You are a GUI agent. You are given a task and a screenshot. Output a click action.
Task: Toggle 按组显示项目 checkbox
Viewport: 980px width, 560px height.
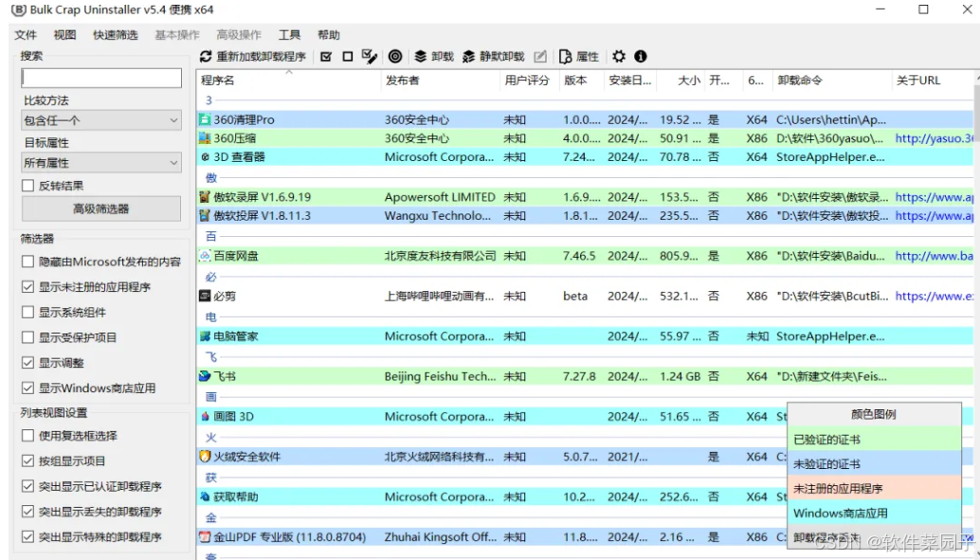click(x=27, y=461)
